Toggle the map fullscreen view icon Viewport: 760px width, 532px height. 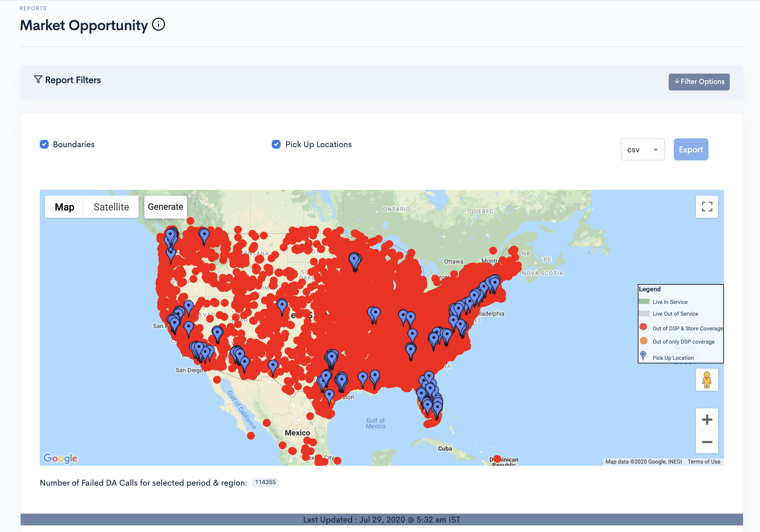pyautogui.click(x=707, y=206)
